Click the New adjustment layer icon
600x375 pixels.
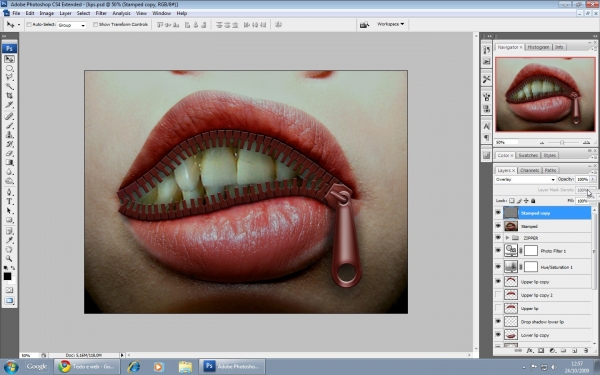click(552, 351)
